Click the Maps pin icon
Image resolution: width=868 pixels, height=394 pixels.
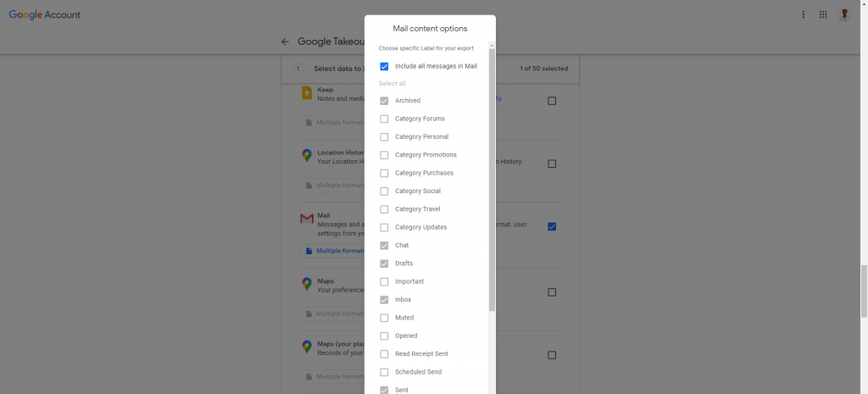click(x=307, y=284)
